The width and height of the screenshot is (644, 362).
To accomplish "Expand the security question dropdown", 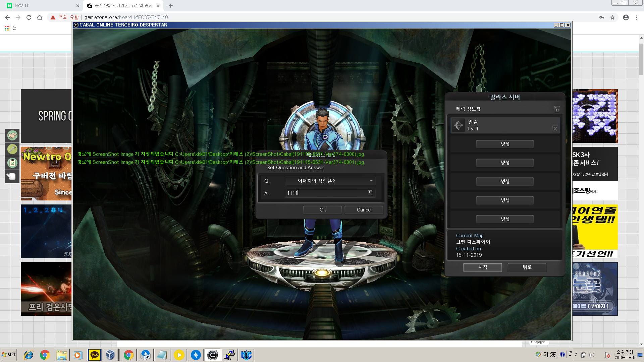I will pyautogui.click(x=371, y=181).
